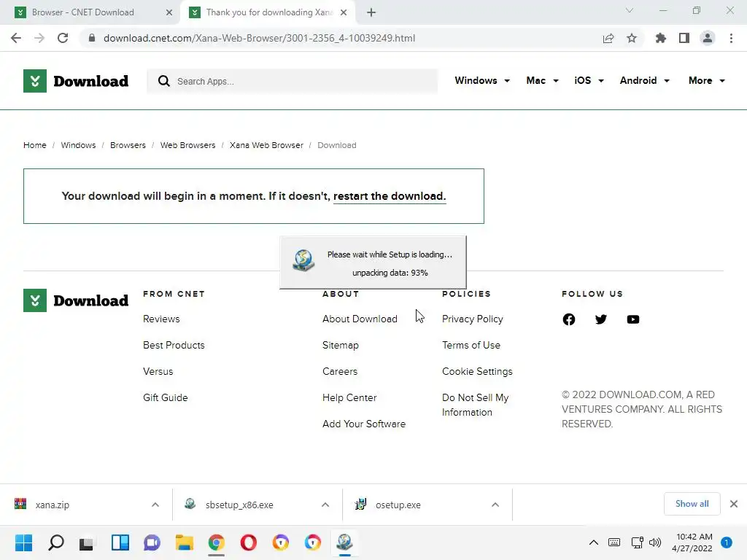
Task: Click footer Download logo
Action: [76, 300]
